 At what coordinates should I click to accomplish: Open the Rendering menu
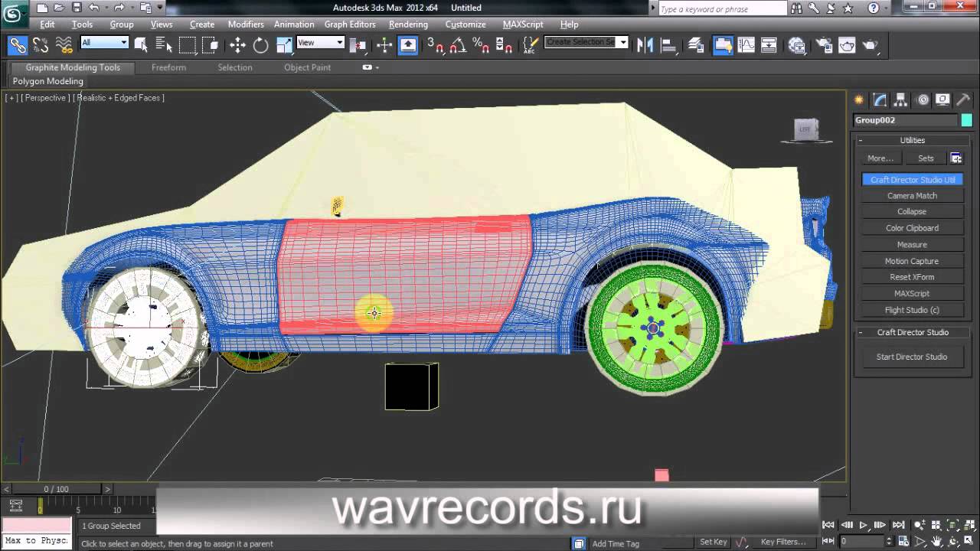408,24
